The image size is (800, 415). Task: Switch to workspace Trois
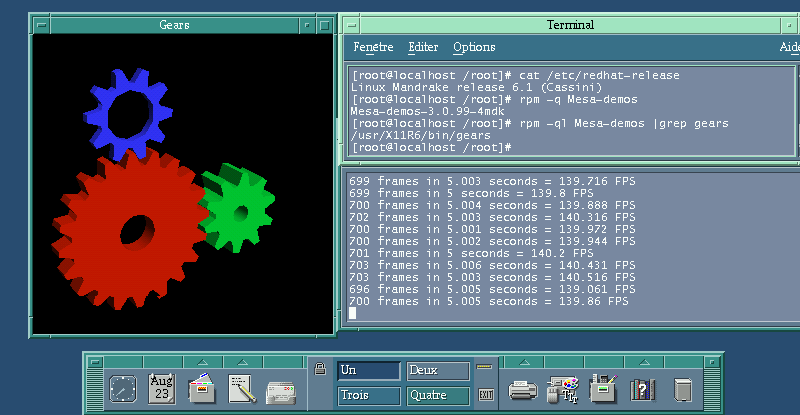coord(369,396)
